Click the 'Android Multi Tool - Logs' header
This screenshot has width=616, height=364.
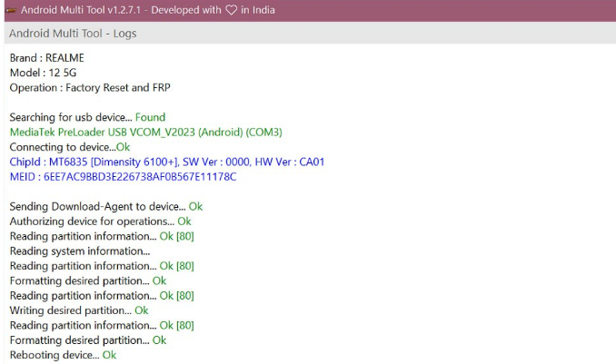(73, 34)
